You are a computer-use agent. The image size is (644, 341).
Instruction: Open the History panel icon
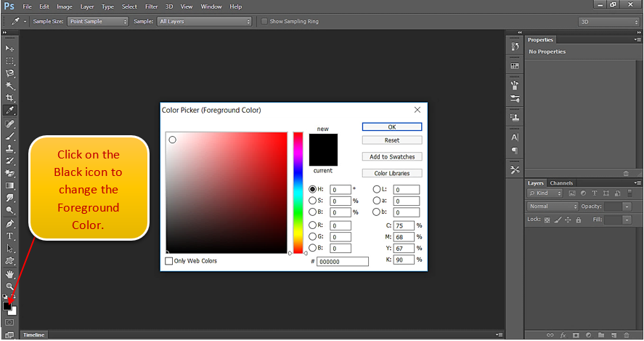tap(515, 47)
